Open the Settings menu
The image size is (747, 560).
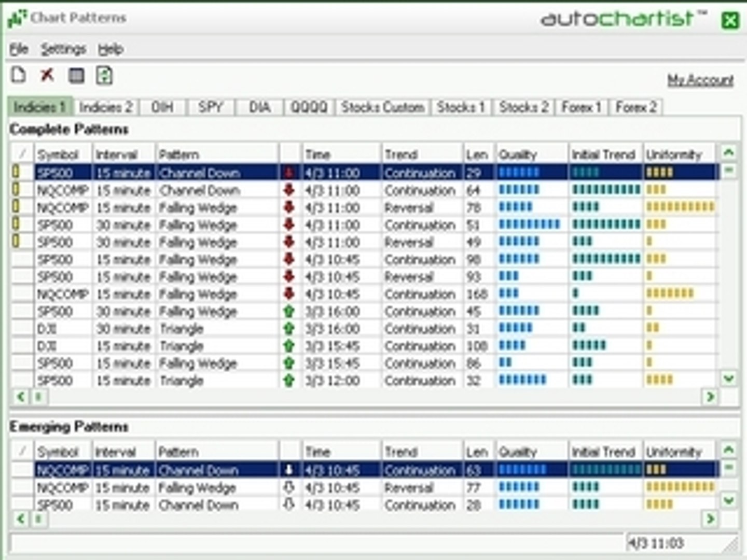pos(63,49)
